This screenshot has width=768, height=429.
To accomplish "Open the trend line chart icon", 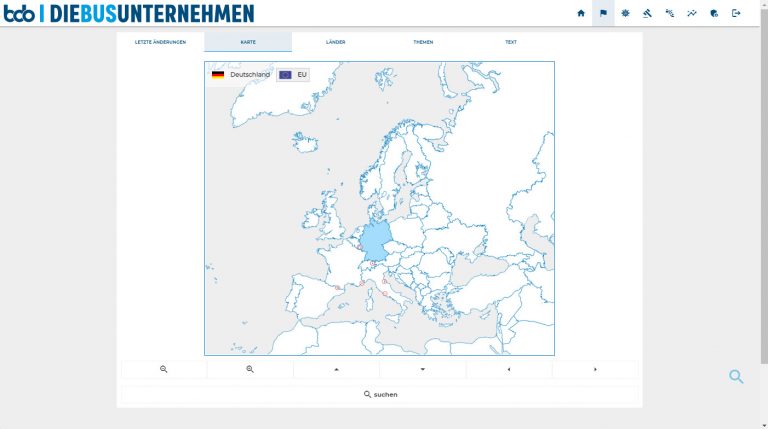I will coord(692,13).
